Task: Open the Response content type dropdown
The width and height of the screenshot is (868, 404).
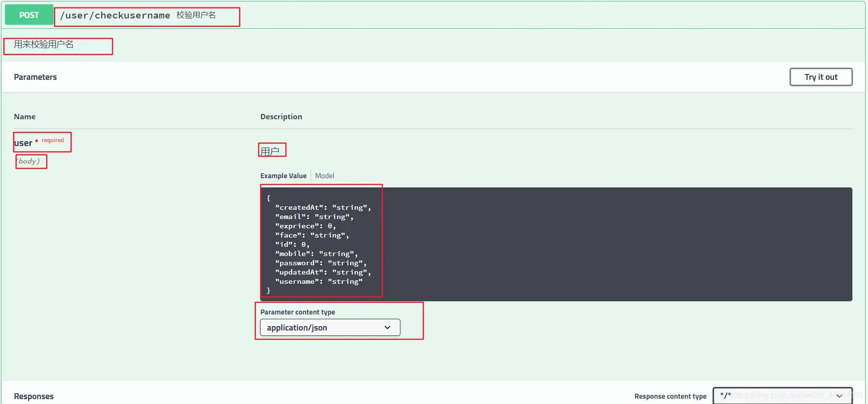Action: [783, 396]
